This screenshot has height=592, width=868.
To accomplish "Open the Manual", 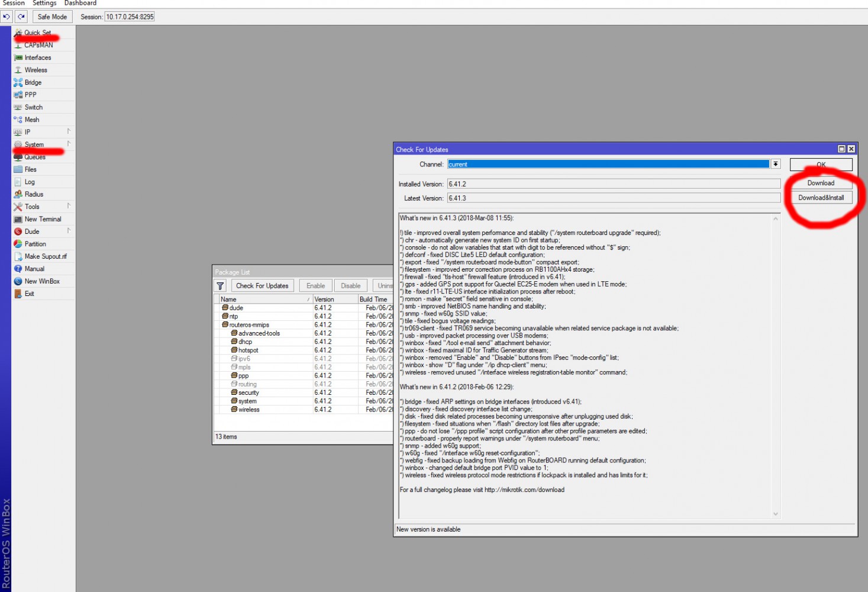I will click(x=34, y=269).
